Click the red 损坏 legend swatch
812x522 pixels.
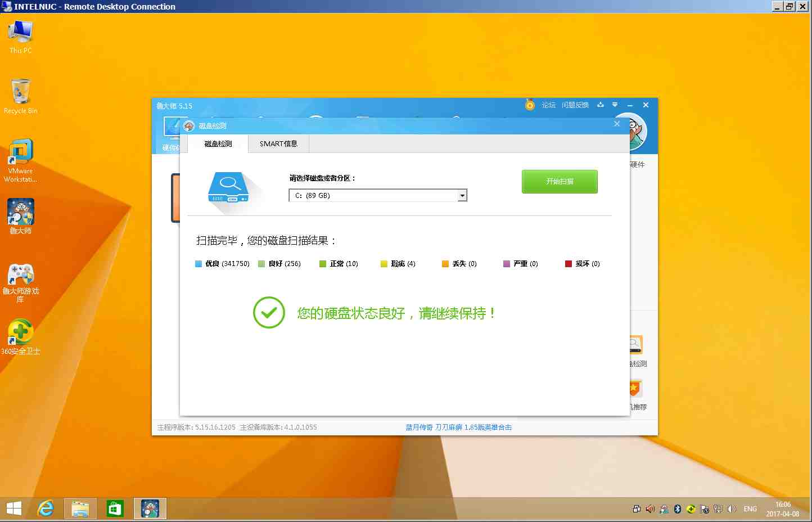[569, 264]
